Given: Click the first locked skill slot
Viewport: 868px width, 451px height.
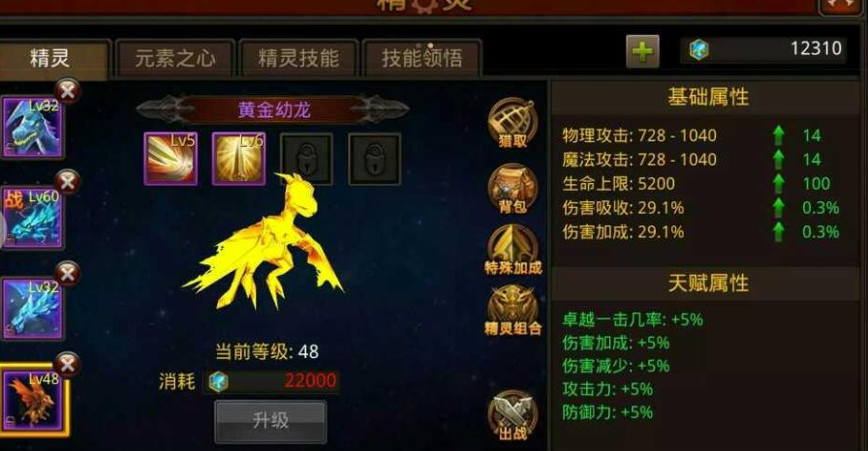Looking at the screenshot, I should tap(307, 159).
